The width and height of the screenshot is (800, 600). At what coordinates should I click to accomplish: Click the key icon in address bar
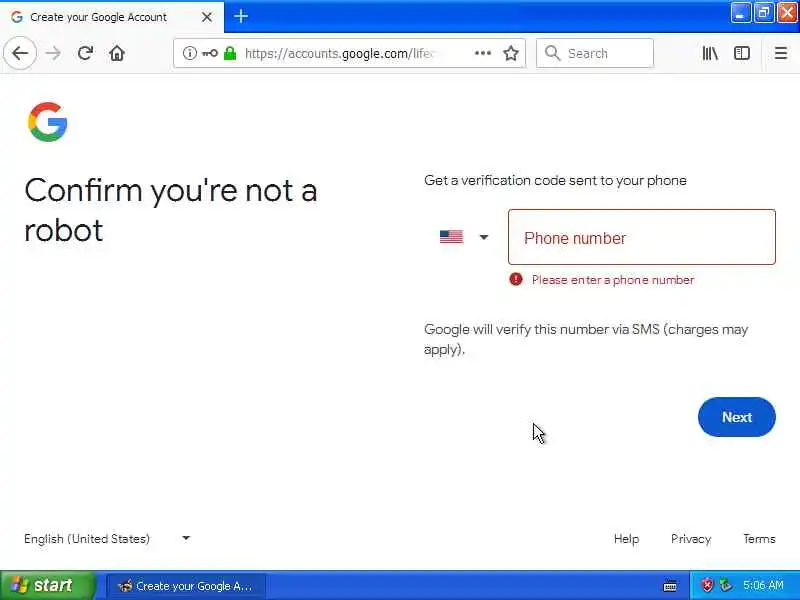point(209,53)
